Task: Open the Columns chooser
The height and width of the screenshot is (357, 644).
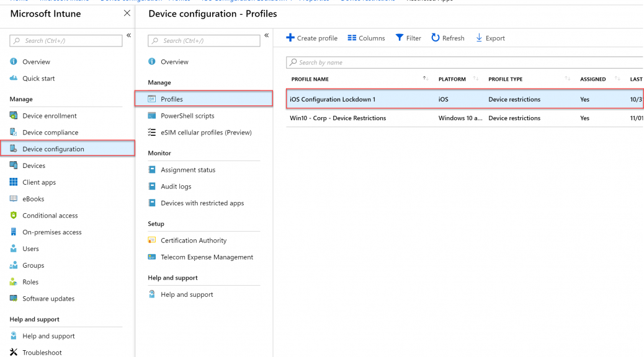Action: (366, 38)
